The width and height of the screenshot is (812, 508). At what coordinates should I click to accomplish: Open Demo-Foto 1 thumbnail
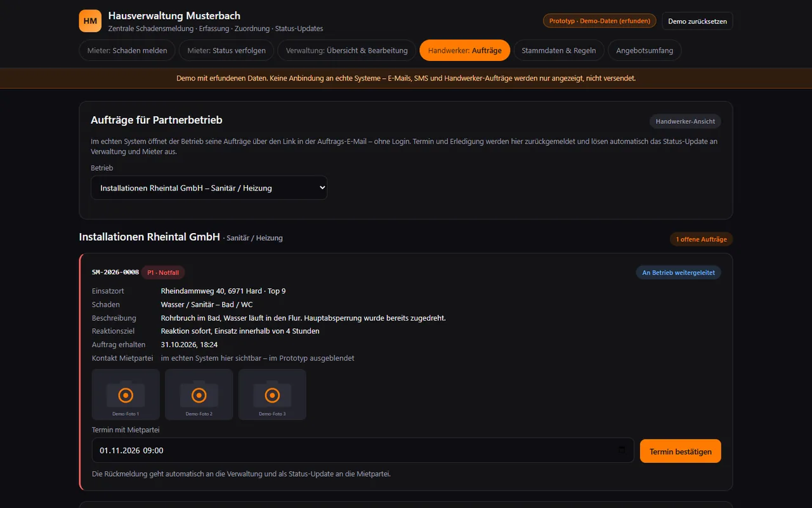126,394
